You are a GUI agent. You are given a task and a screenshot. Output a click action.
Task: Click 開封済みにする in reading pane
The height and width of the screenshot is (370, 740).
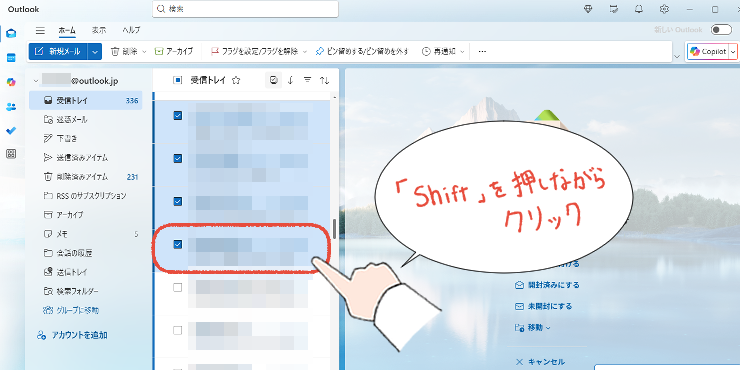tap(547, 285)
